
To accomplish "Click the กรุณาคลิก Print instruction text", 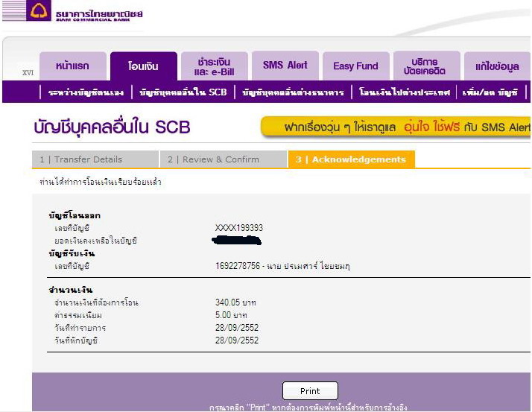I will tap(308, 408).
